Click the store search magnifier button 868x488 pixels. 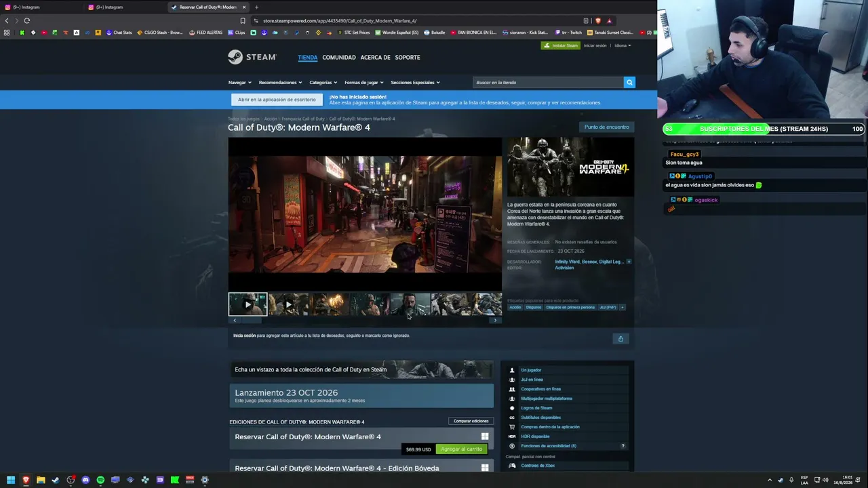pos(629,82)
